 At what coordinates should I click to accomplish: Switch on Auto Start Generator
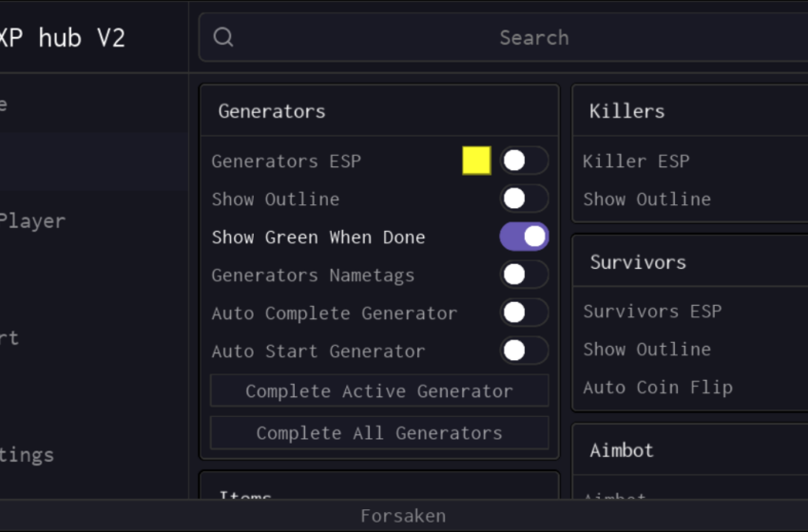pyautogui.click(x=524, y=351)
